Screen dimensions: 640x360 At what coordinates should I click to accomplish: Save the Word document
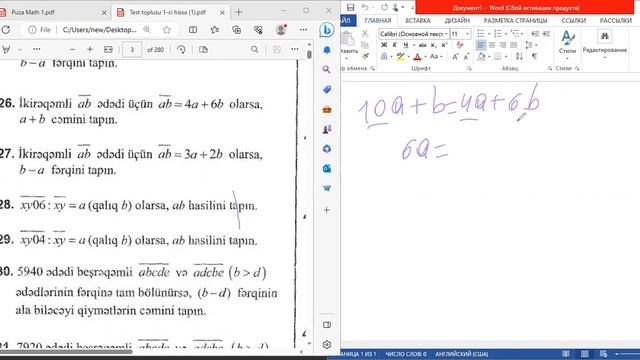click(350, 7)
